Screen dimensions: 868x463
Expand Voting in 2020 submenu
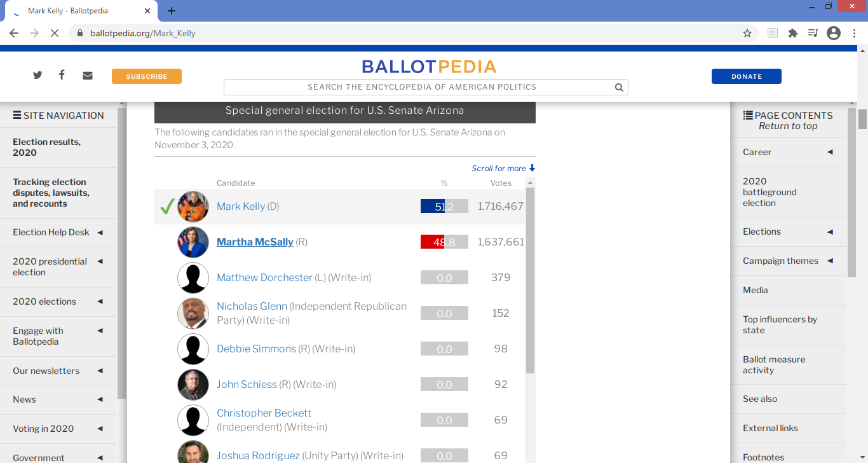pos(100,429)
